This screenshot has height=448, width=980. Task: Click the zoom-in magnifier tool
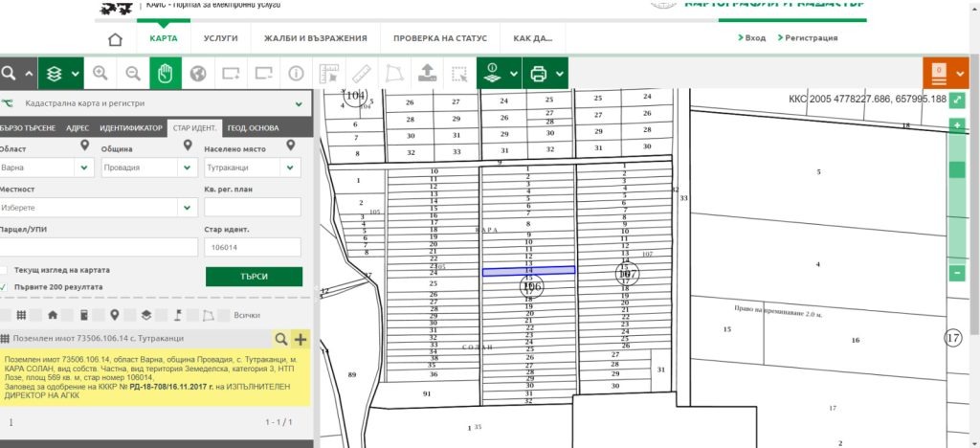coord(100,73)
